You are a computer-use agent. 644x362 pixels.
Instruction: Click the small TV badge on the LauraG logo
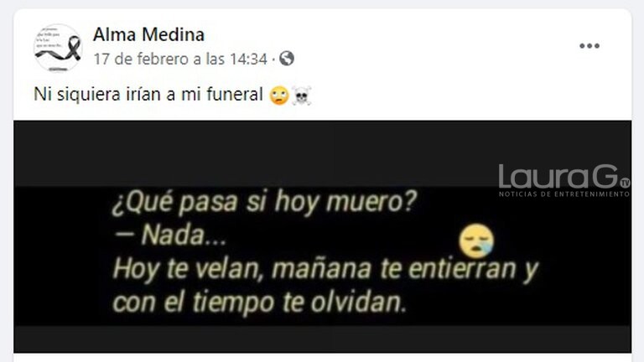click(625, 183)
